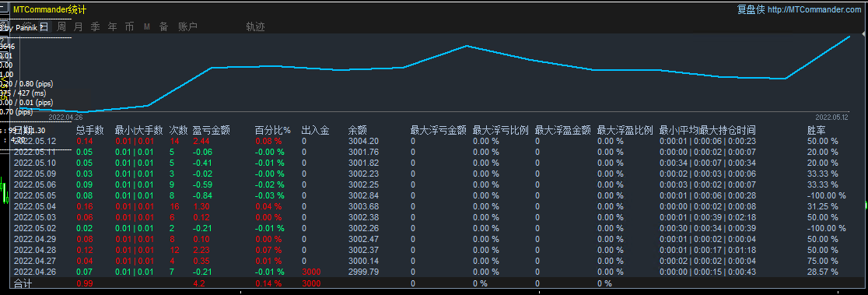Click the 复盘侠 brand label

pos(751,9)
